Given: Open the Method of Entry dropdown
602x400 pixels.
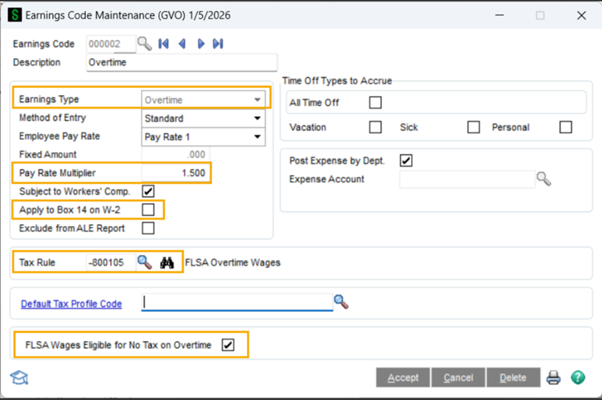Looking at the screenshot, I should 258,119.
